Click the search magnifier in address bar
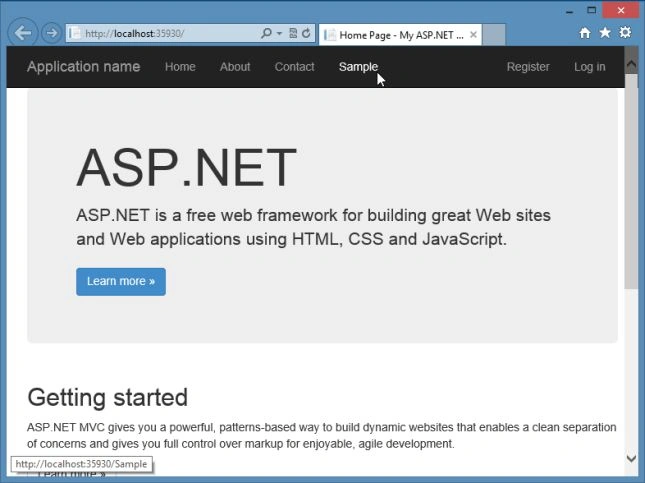This screenshot has width=645, height=483. [266, 33]
